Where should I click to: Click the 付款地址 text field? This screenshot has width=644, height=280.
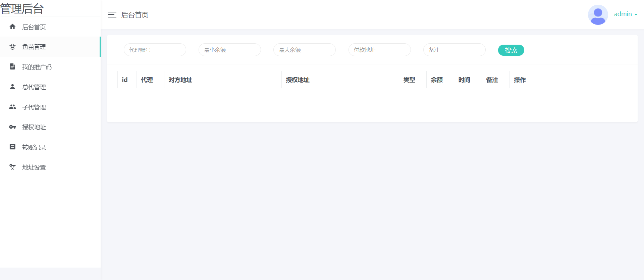[x=379, y=50]
